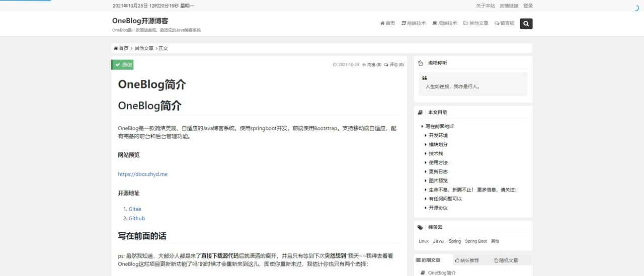Open 前端技术 in the main navigation
The width and height of the screenshot is (644, 276).
(x=414, y=23)
